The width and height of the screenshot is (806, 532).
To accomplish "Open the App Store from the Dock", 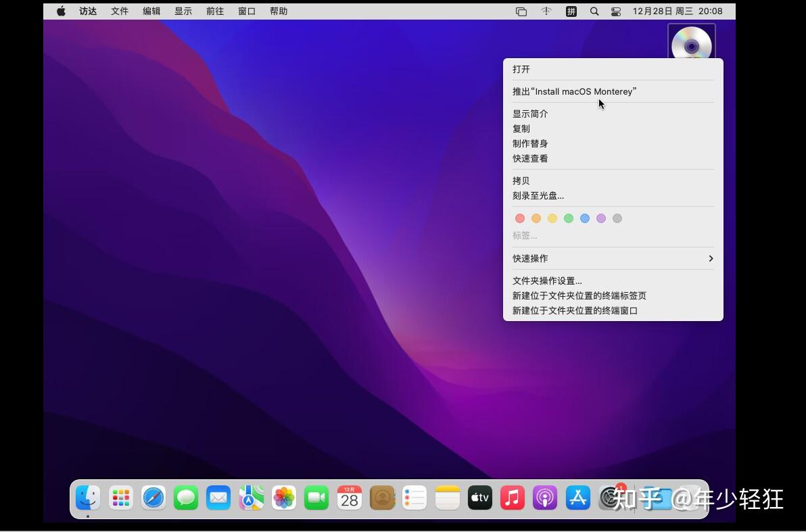I will pos(577,498).
